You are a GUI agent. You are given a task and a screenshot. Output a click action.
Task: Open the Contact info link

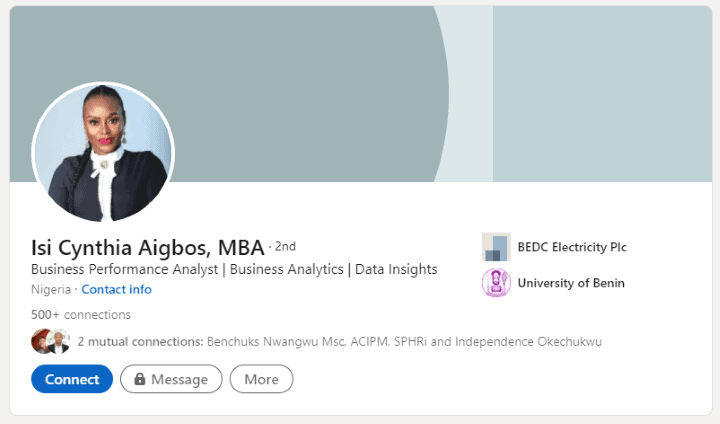[x=117, y=289]
